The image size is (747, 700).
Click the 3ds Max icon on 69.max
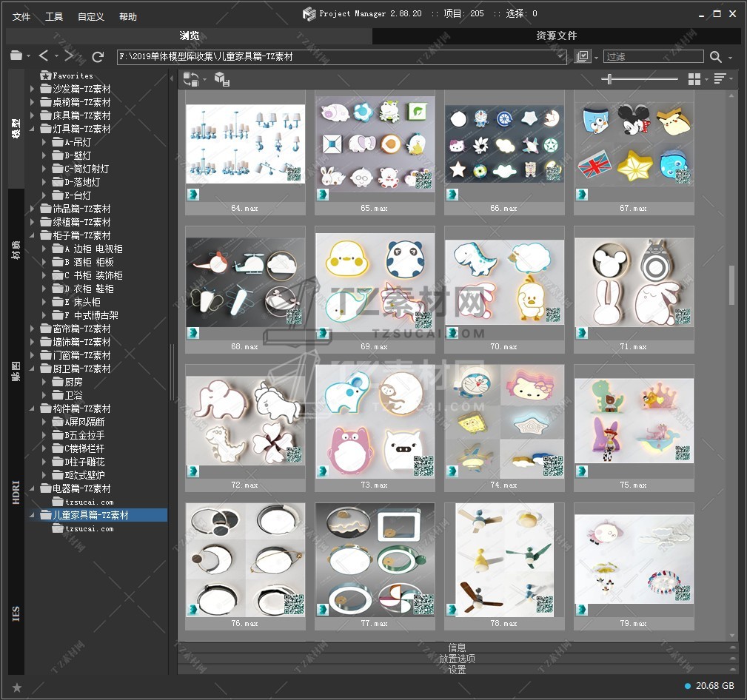(323, 333)
